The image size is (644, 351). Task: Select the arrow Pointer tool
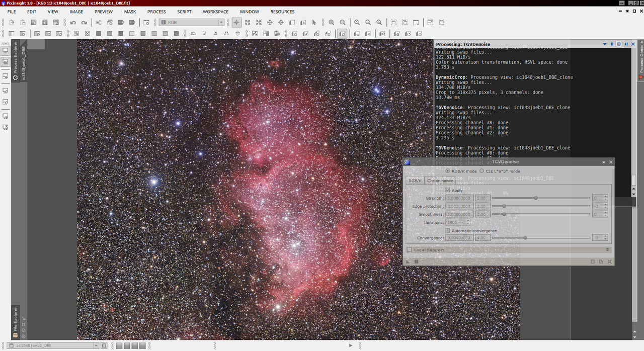click(314, 22)
